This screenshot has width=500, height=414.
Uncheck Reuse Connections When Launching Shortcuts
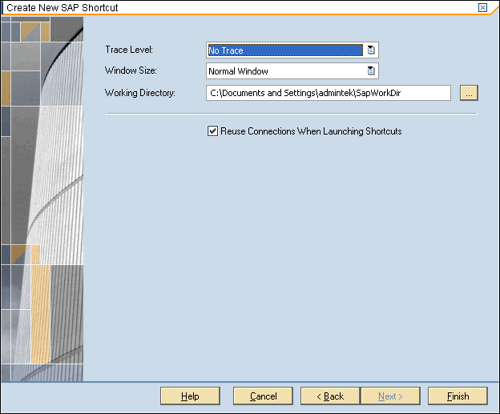212,131
